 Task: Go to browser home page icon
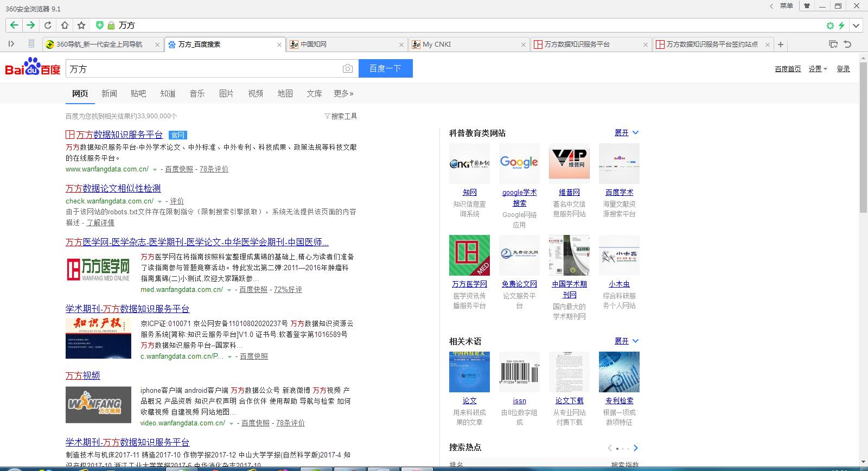[x=65, y=25]
